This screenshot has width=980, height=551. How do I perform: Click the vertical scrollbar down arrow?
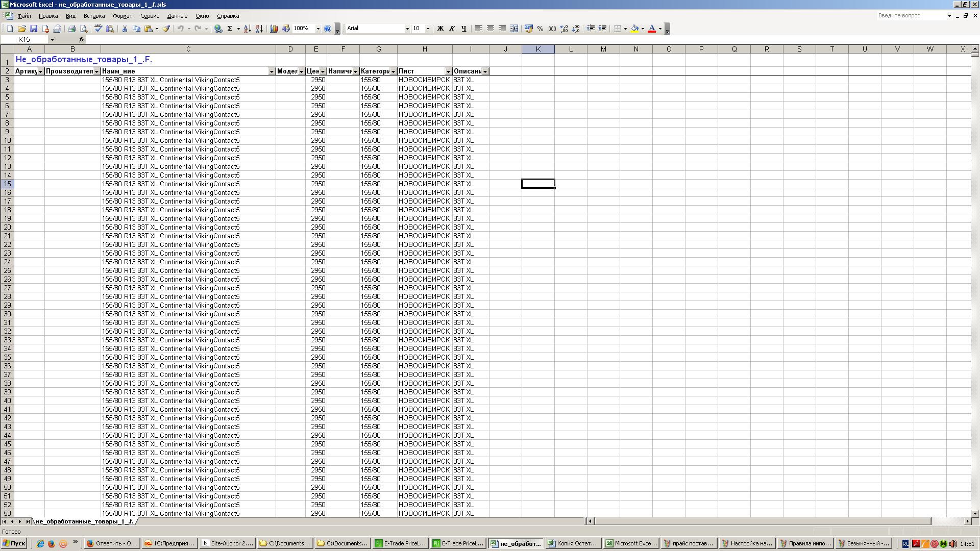click(x=975, y=513)
